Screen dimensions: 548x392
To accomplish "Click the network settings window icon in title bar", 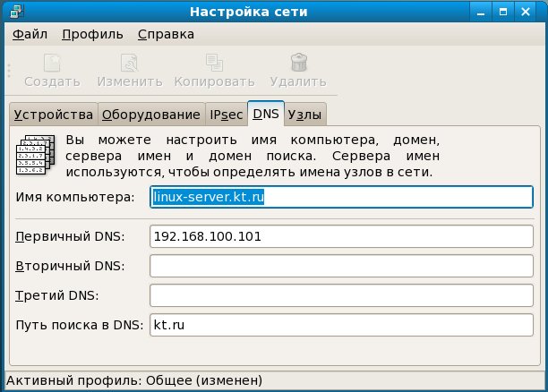I will coord(16,12).
